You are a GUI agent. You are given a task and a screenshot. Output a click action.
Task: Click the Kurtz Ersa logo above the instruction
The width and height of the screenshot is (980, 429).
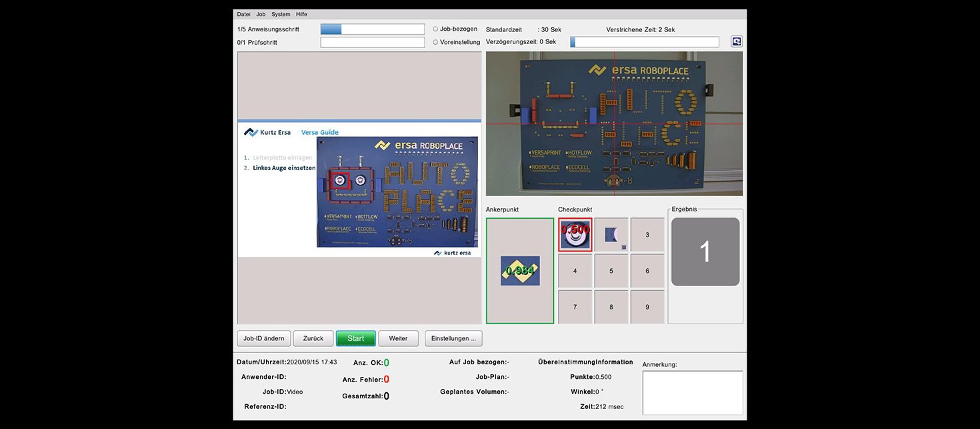[x=267, y=132]
